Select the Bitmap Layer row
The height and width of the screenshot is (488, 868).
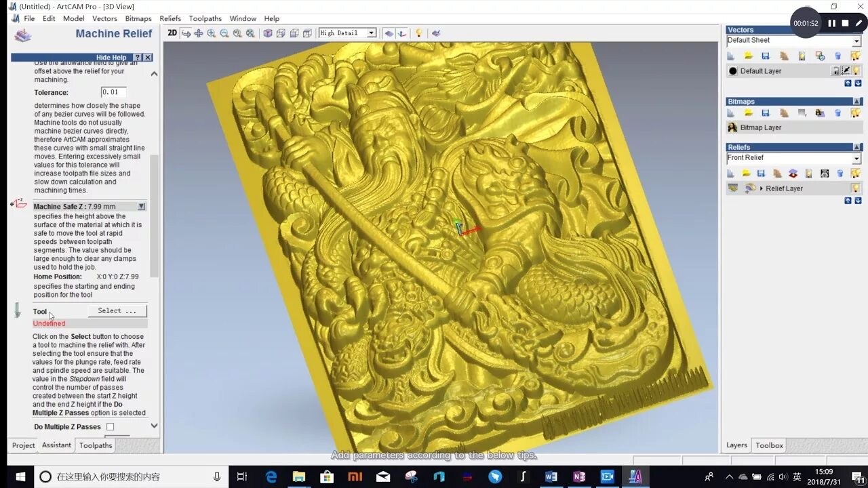[793, 127]
